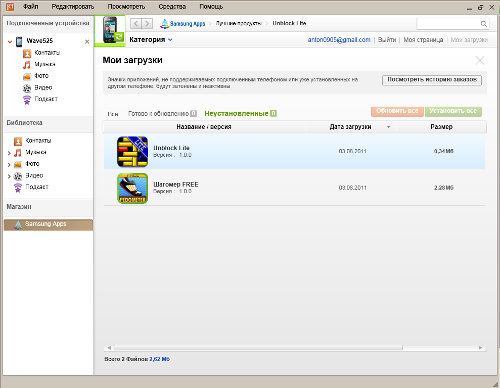Open the Категория dropdown

tap(151, 40)
